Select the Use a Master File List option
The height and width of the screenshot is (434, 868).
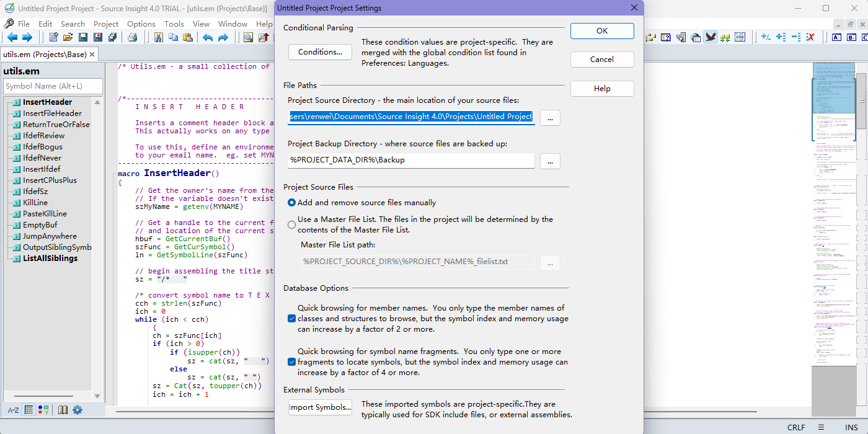click(x=291, y=224)
